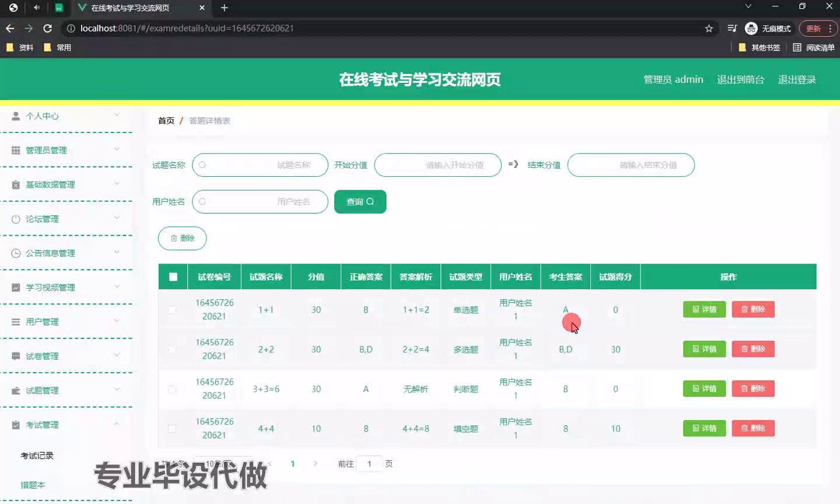The image size is (840, 504).
Task: Check the checkbox for the 1+1 row
Action: [172, 310]
